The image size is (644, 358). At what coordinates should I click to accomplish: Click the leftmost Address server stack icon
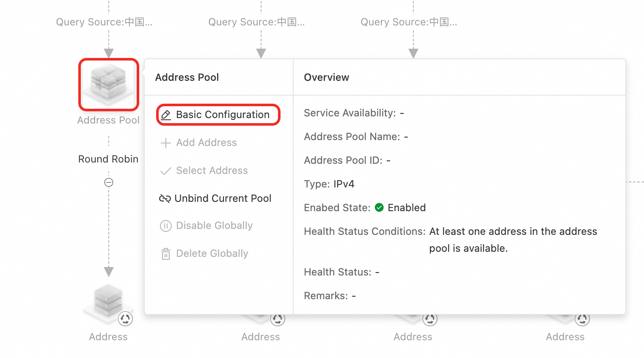(108, 300)
